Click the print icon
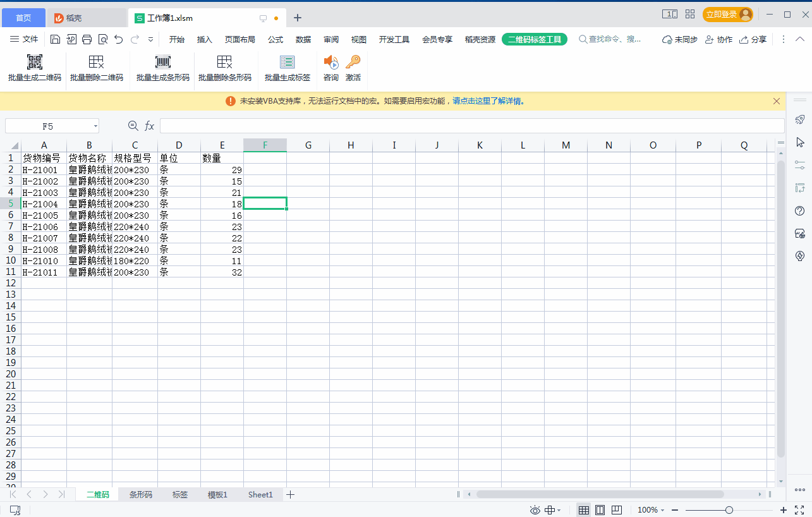812x517 pixels. click(87, 39)
